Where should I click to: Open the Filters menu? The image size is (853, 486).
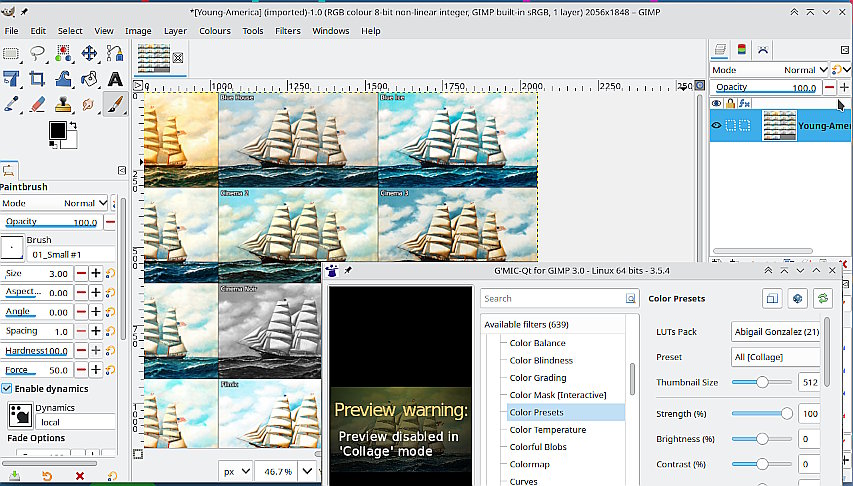[x=288, y=31]
